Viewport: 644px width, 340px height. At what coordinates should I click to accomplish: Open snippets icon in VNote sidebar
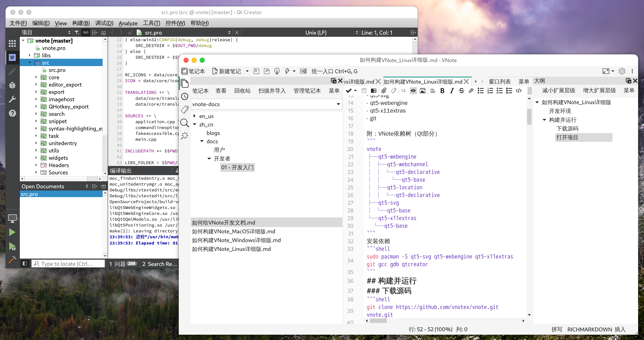[185, 136]
